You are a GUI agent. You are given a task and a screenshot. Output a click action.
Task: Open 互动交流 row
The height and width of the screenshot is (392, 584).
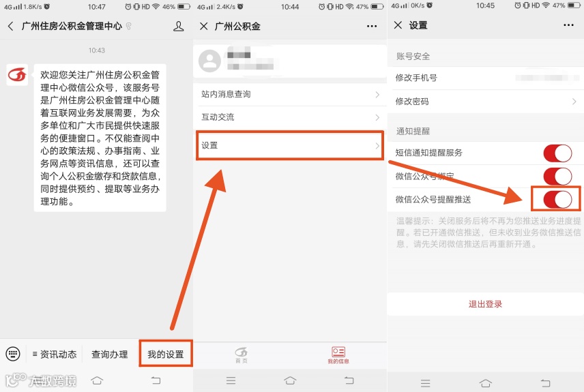click(290, 117)
